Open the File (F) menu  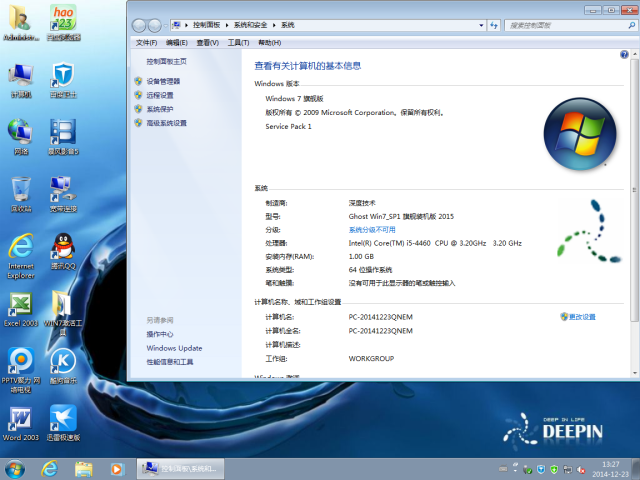pos(146,42)
